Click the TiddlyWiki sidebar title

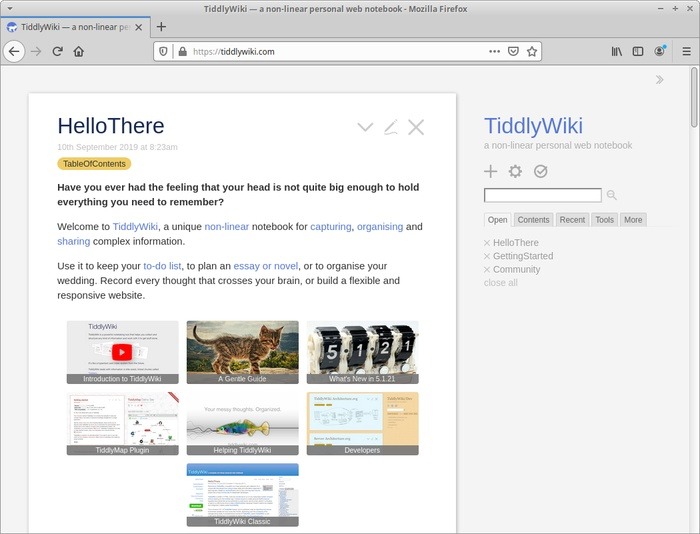(533, 126)
